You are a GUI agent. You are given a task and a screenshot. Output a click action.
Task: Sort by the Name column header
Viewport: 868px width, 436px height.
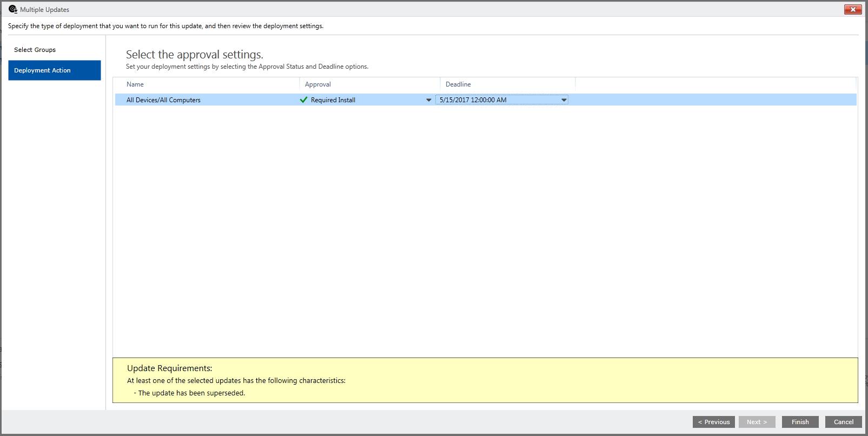(x=135, y=84)
